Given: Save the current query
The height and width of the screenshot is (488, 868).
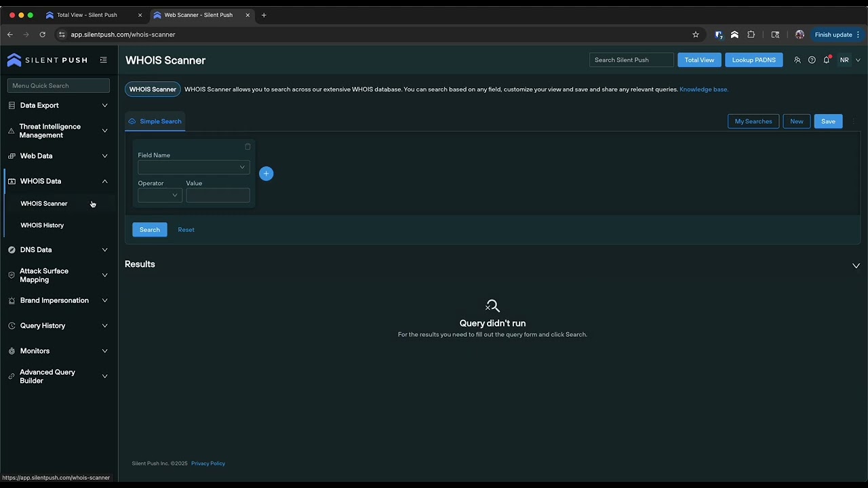Looking at the screenshot, I should coord(828,121).
